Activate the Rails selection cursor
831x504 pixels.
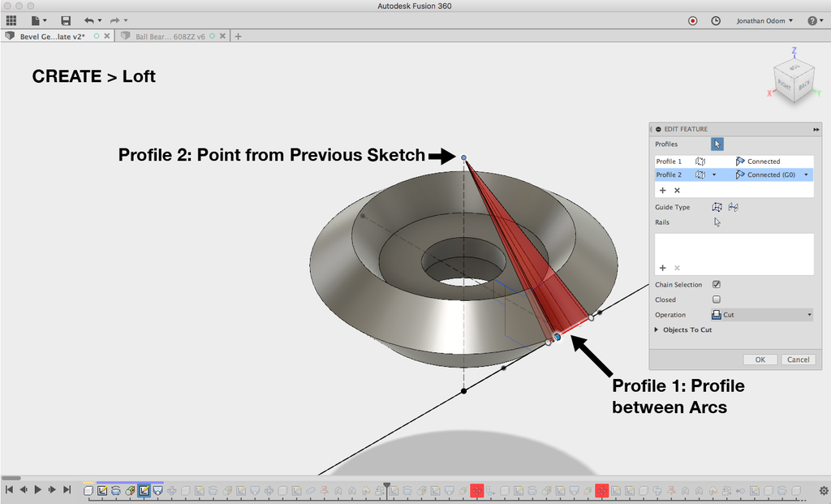[717, 222]
